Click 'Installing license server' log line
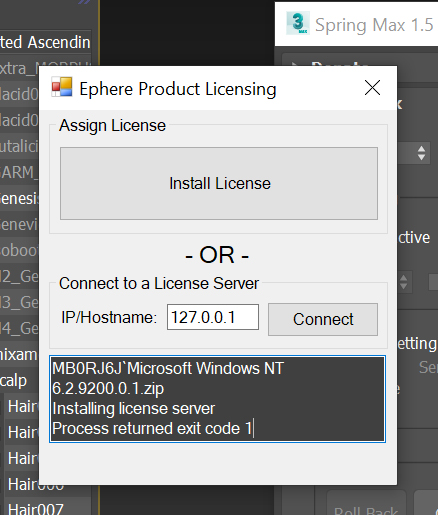438x515 pixels. (x=134, y=409)
